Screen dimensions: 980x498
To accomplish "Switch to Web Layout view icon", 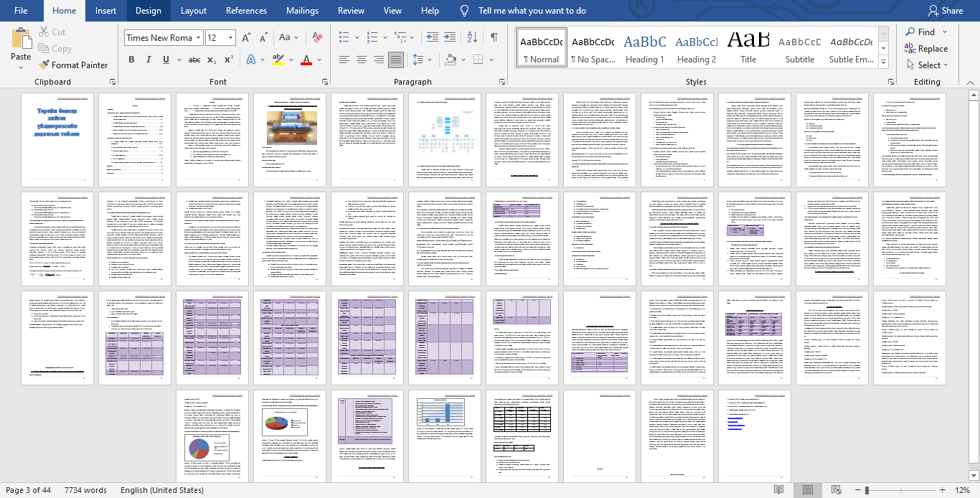I will click(x=836, y=490).
